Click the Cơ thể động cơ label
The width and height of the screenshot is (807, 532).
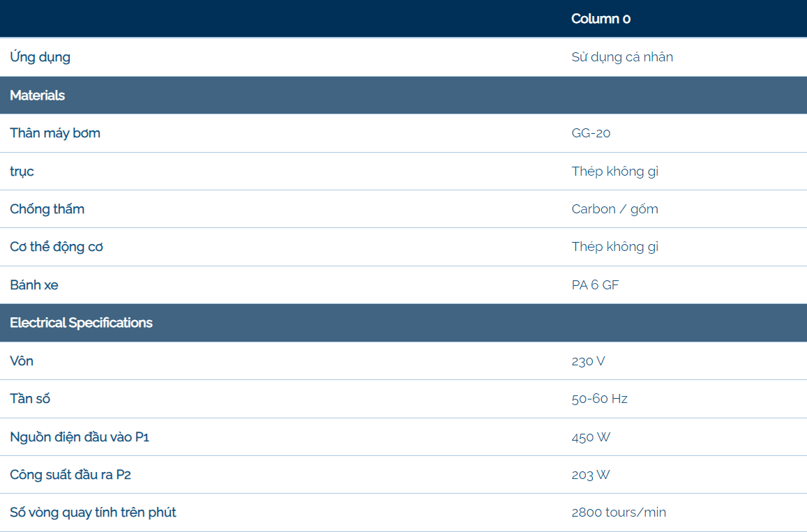(56, 247)
